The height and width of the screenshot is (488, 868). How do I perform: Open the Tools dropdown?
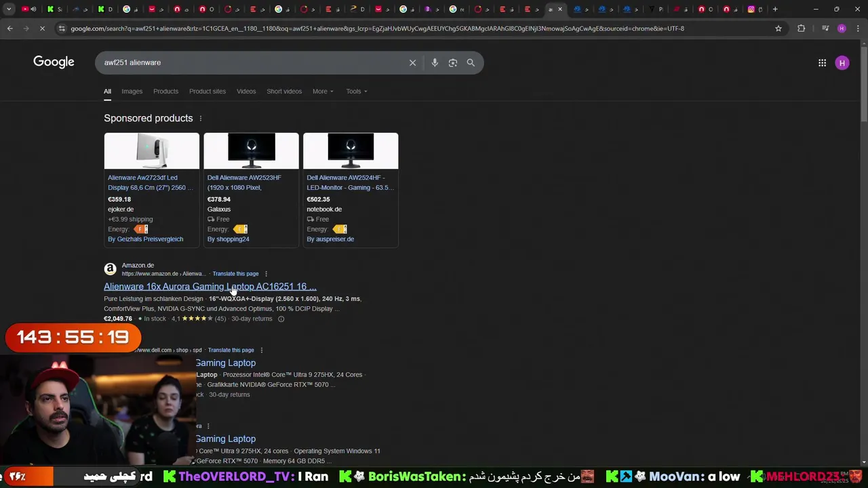(x=357, y=91)
